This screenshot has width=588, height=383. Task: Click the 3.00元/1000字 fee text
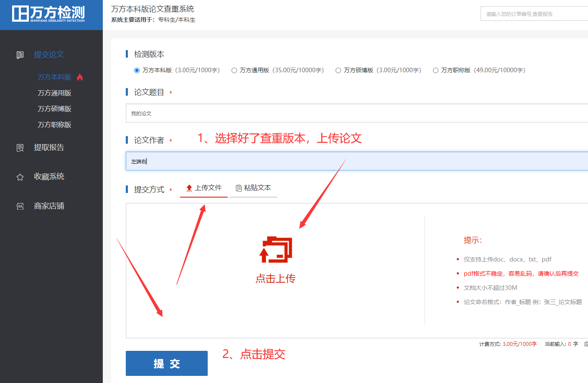point(519,344)
